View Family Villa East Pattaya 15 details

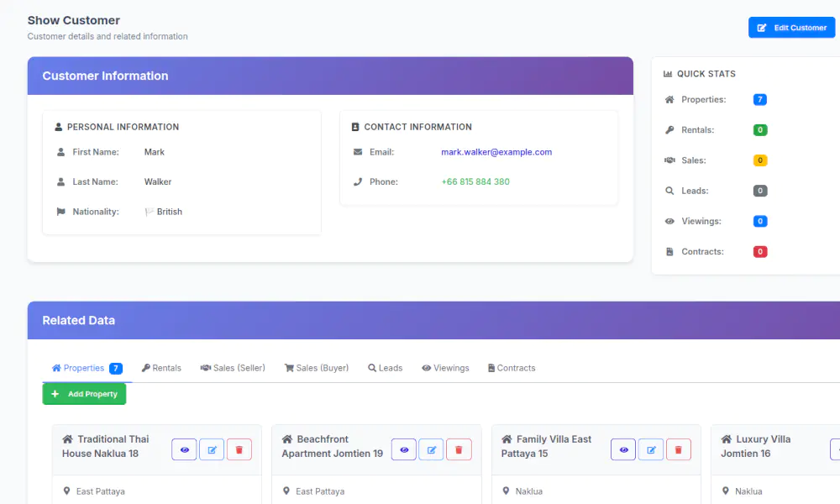623,449
